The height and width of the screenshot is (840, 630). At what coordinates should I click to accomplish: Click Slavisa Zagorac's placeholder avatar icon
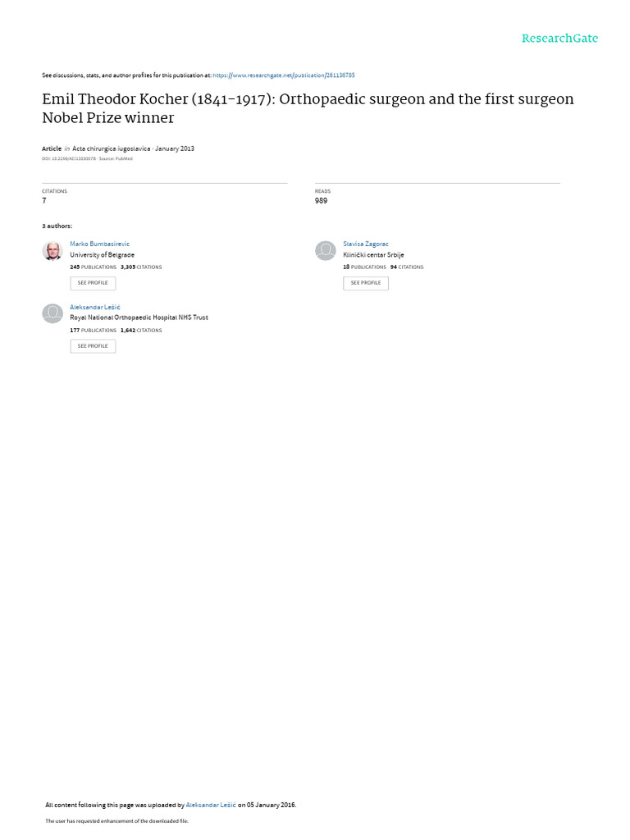(325, 250)
